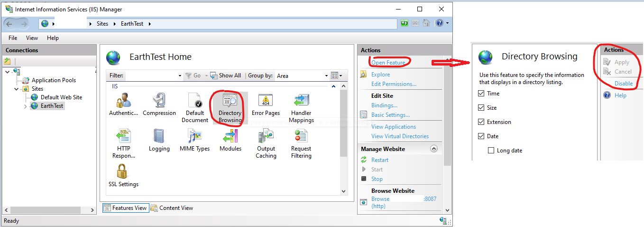644x227 pixels.
Task: Open the Logging feature icon
Action: tap(159, 136)
